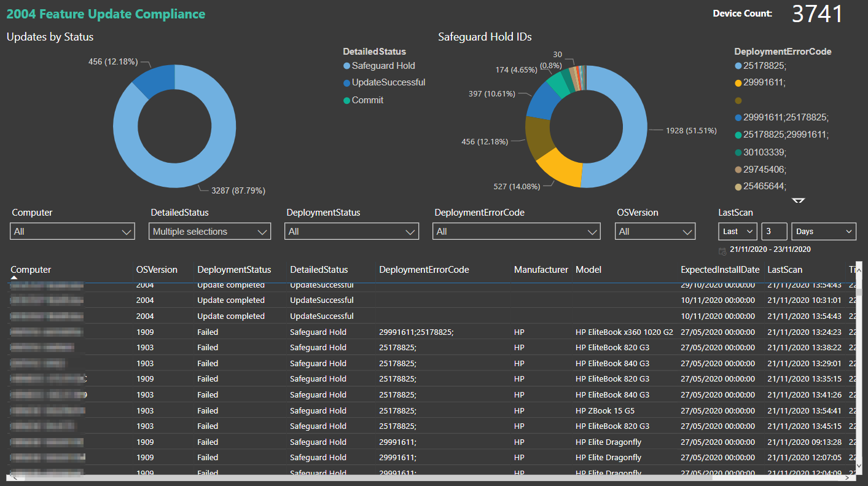This screenshot has width=868, height=486.
Task: Click the sort arrow under Computer header
Action: click(x=14, y=278)
